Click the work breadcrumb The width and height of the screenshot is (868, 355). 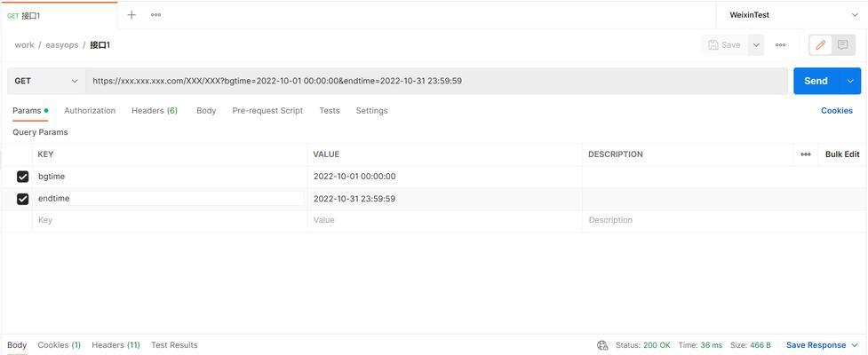pyautogui.click(x=24, y=44)
